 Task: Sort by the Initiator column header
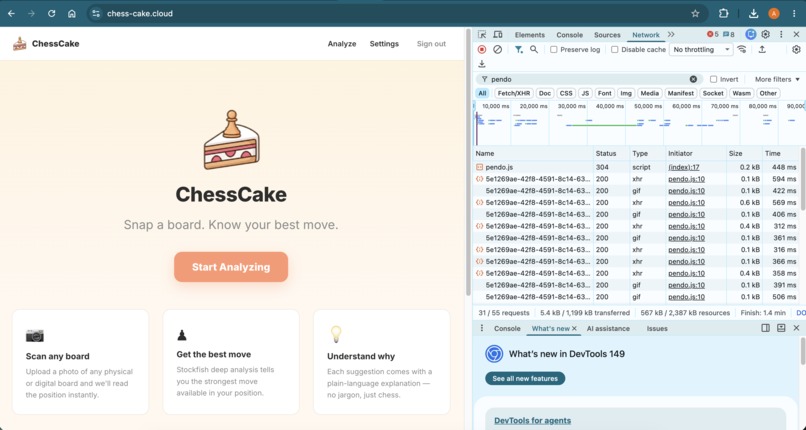pos(695,153)
